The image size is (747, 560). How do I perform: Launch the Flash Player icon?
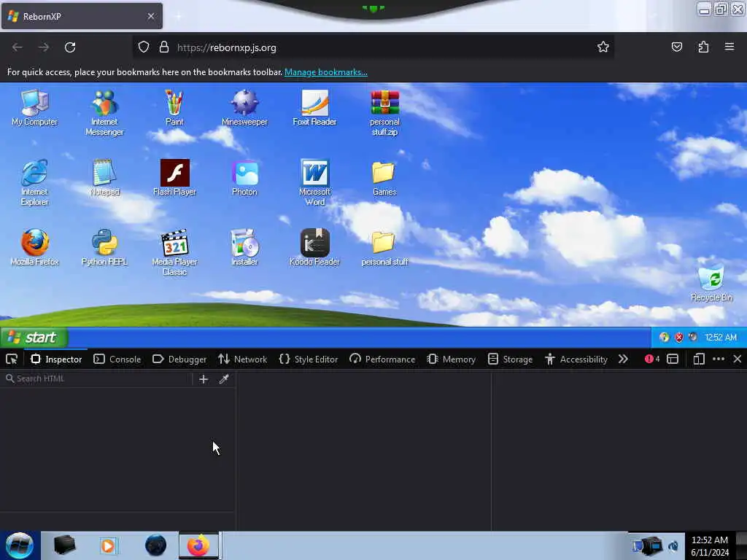[x=174, y=178]
